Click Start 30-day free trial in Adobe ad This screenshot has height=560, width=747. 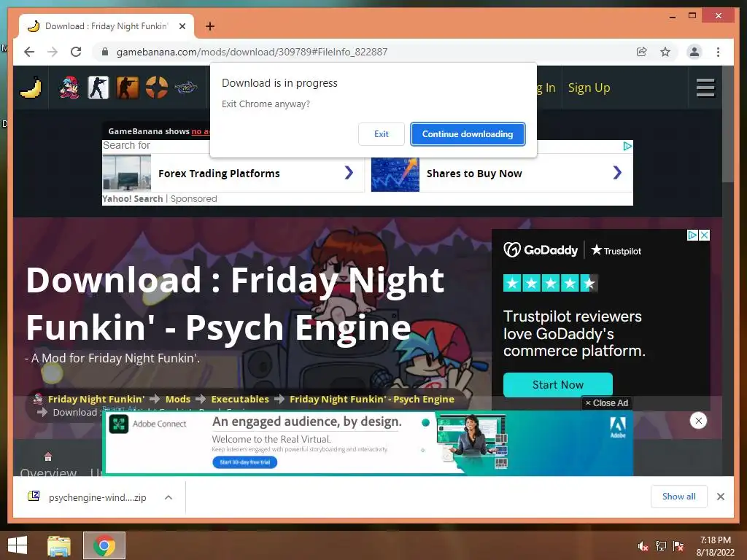tap(245, 462)
